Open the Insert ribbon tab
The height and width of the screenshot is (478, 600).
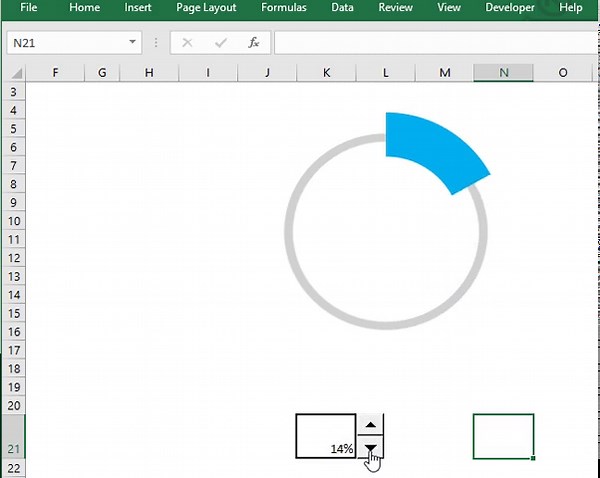(138, 8)
